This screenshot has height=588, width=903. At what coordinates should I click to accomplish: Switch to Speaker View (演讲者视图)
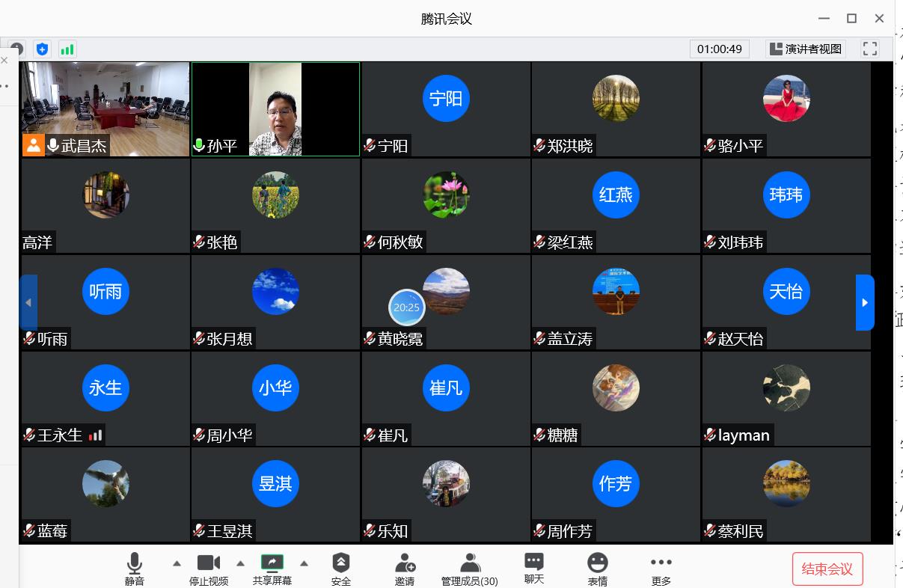point(806,49)
